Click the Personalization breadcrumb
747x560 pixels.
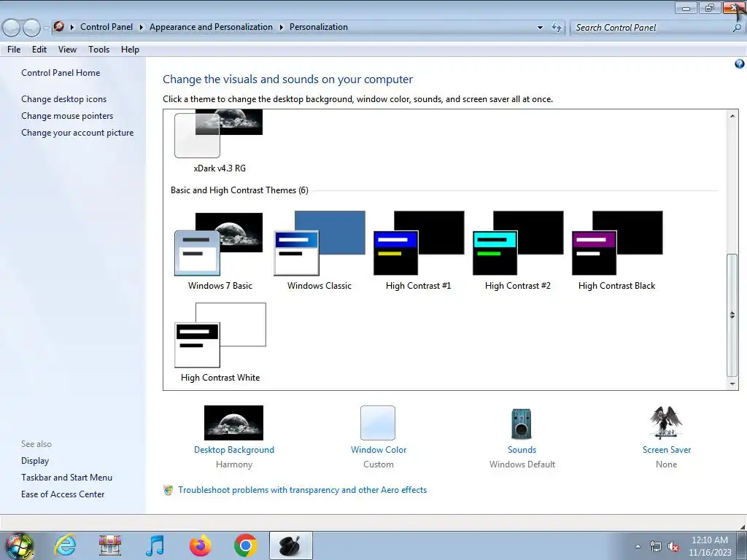tap(319, 27)
